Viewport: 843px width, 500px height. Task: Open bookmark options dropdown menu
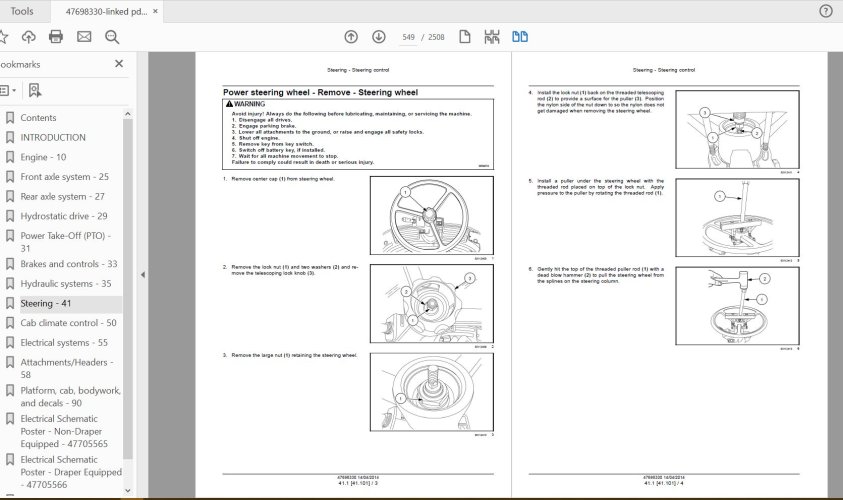8,90
